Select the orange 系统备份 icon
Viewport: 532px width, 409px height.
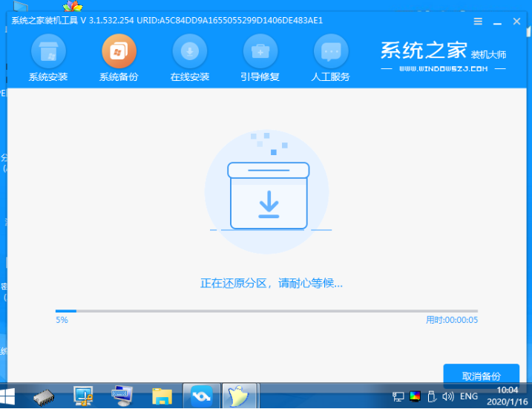click(x=119, y=51)
